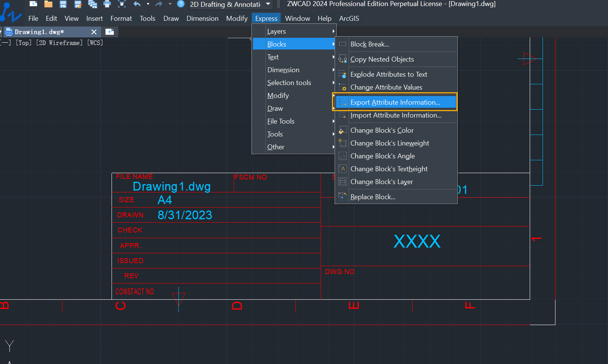Open the Format menu
The height and width of the screenshot is (364, 608).
pos(121,19)
